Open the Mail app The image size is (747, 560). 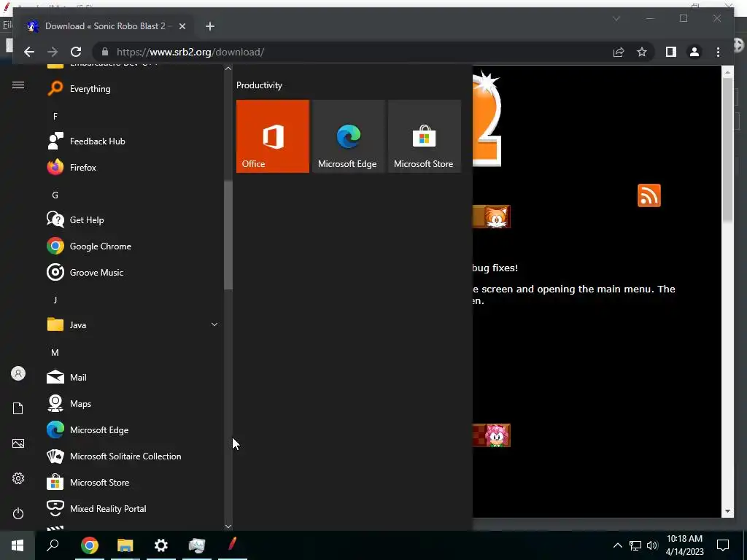pos(133,377)
